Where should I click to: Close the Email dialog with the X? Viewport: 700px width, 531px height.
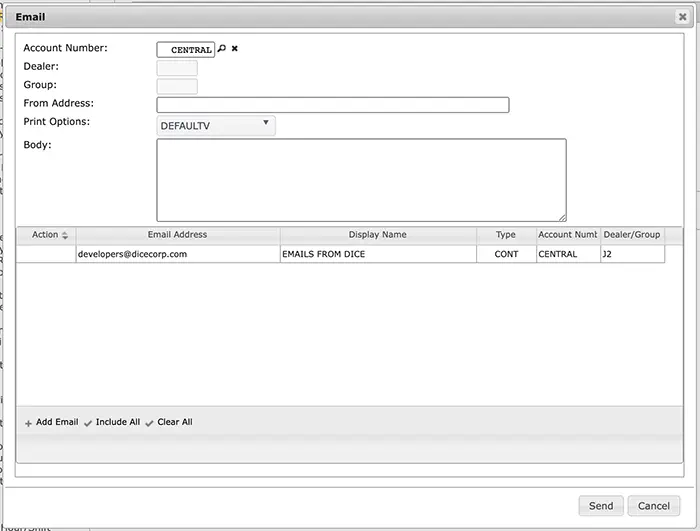pos(682,17)
